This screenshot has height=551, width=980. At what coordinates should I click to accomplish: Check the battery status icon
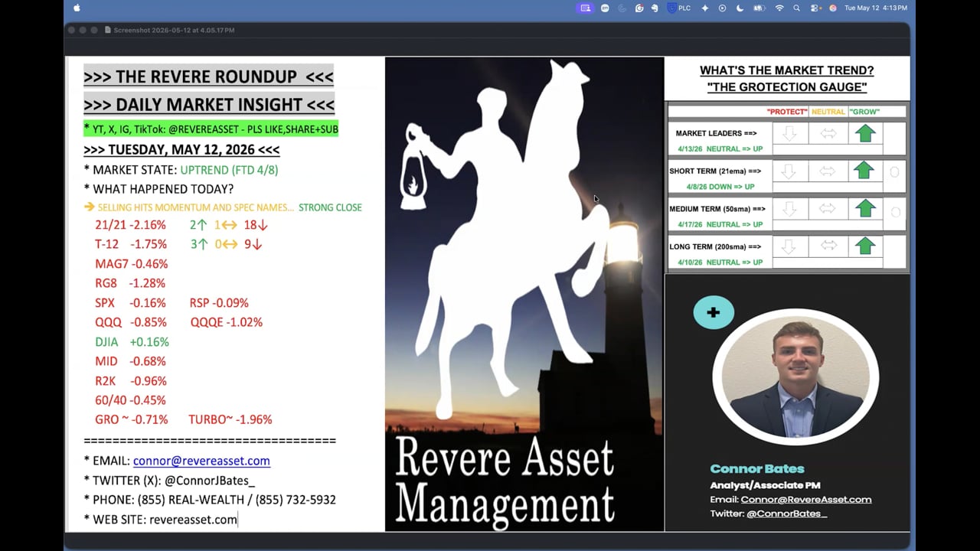759,8
